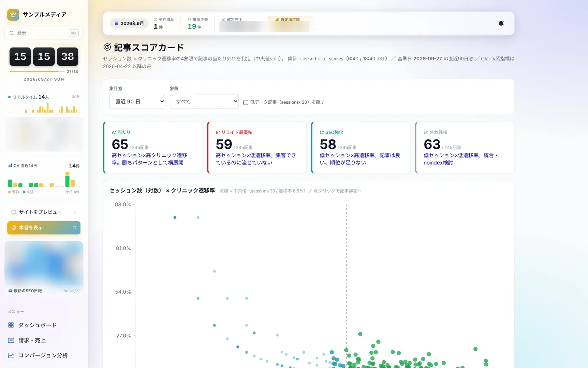Click the highest dark teal scatter point
The width and height of the screenshot is (588, 368).
click(175, 217)
